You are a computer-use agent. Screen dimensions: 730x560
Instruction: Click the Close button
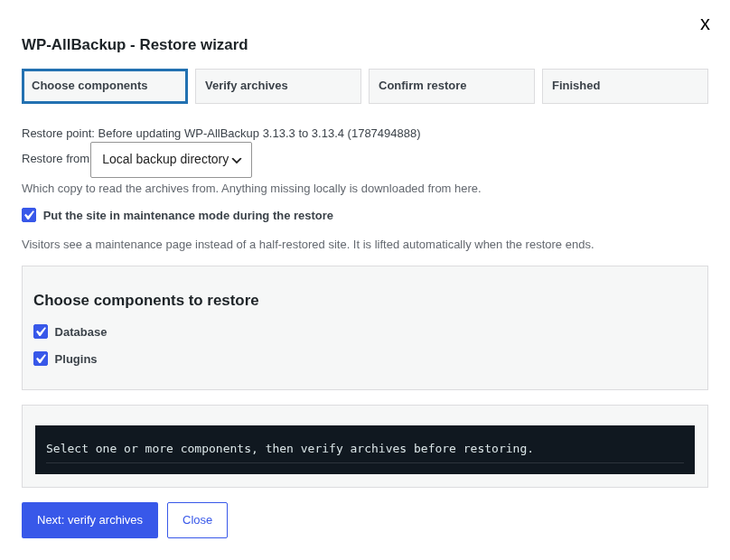[197, 520]
